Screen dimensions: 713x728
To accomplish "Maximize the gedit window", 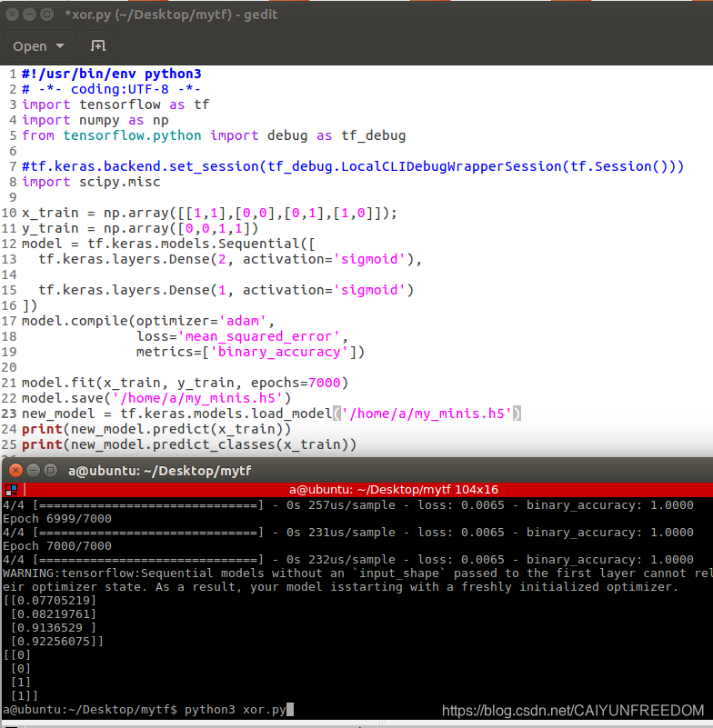I will pyautogui.click(x=46, y=15).
